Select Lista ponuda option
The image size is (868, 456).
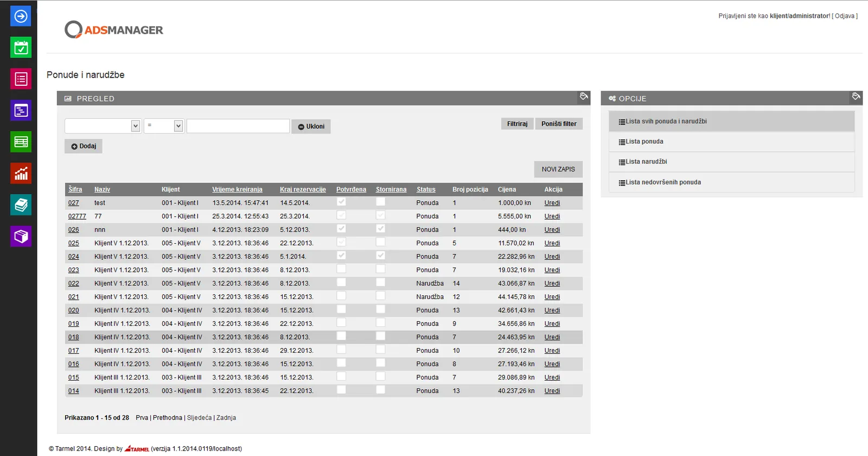731,142
